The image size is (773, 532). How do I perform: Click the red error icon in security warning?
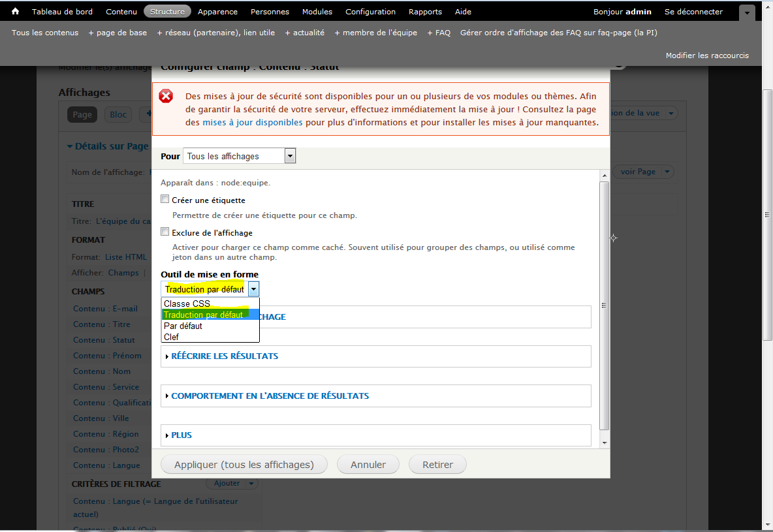click(166, 97)
